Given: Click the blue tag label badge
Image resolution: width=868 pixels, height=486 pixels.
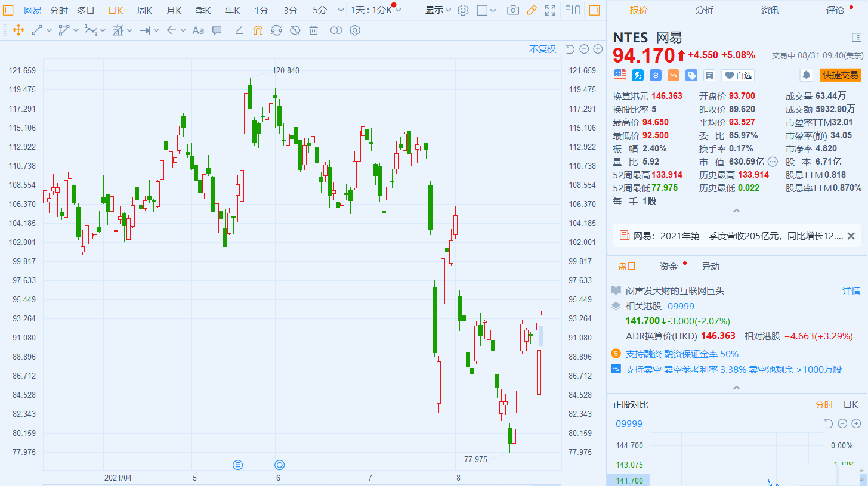Looking at the screenshot, I should click(691, 75).
